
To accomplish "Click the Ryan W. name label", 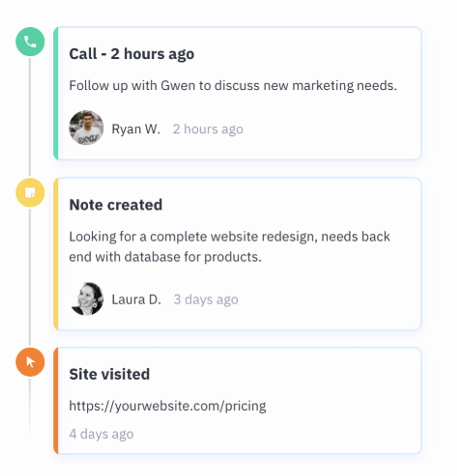I will point(136,129).
